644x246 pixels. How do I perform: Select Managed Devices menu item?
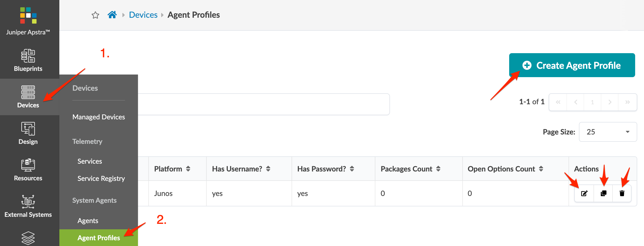click(x=99, y=117)
